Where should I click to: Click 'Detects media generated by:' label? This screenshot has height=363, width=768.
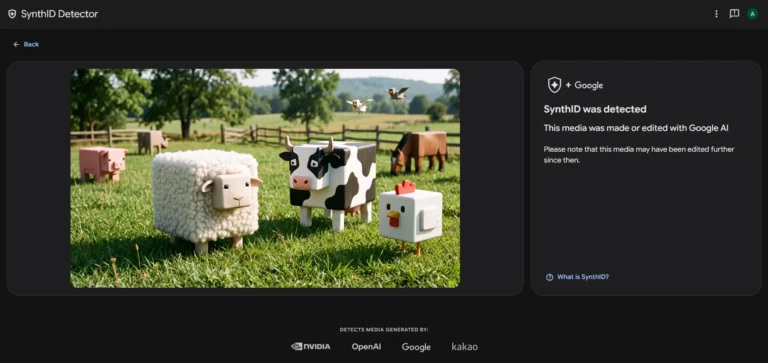[384, 330]
